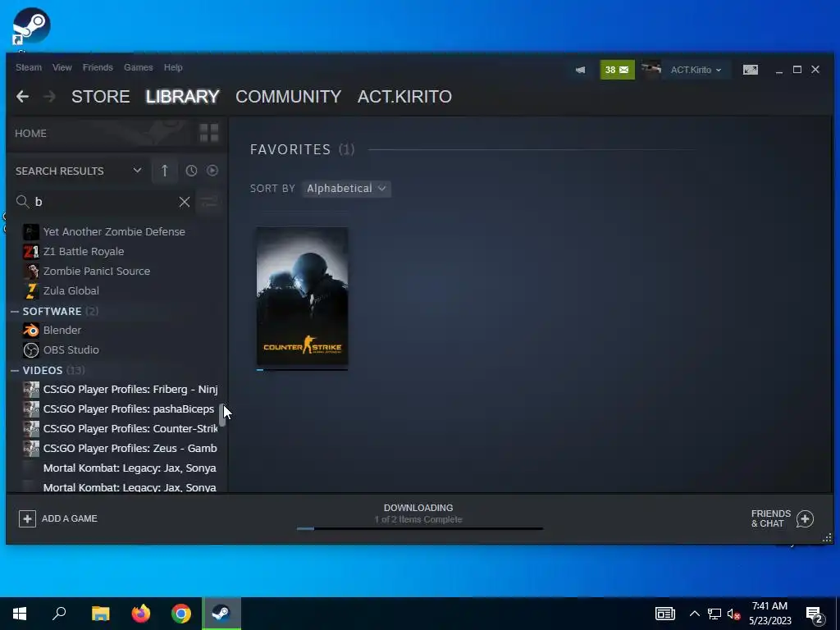Open Friends & Chat plus bubble icon

point(805,518)
